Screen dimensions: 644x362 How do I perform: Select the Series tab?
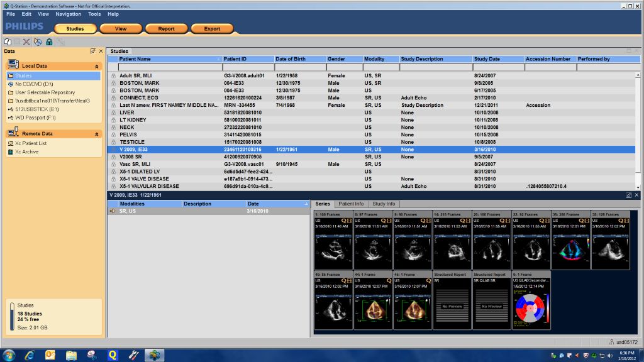pyautogui.click(x=323, y=204)
